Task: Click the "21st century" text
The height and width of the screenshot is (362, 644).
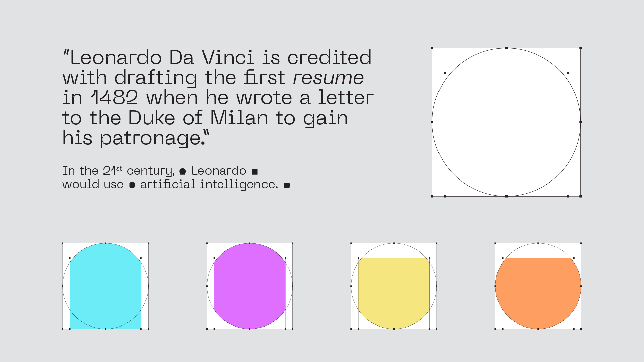Action: [138, 171]
